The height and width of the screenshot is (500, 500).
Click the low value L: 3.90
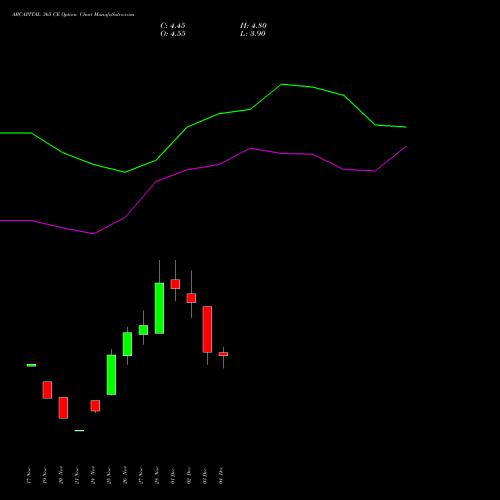click(x=253, y=34)
